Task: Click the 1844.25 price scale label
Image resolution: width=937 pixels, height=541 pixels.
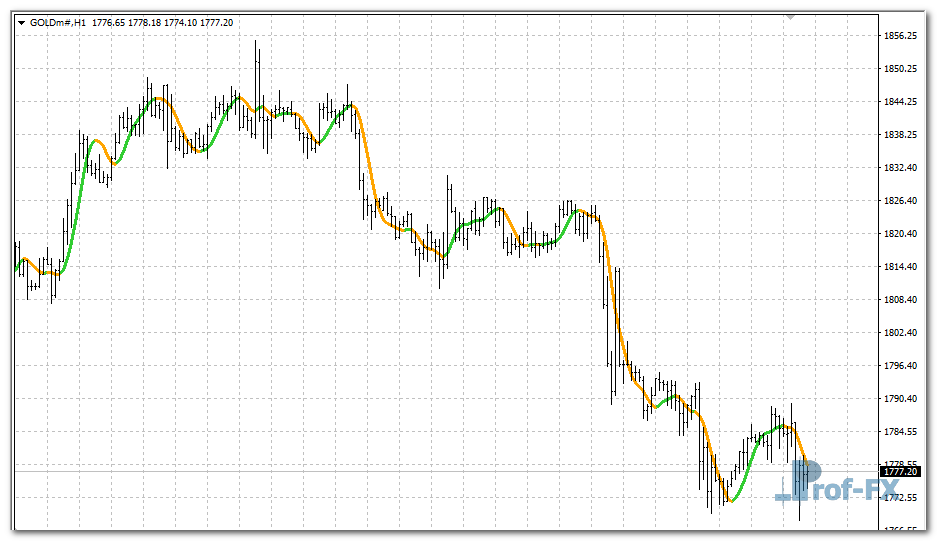Action: coord(901,102)
